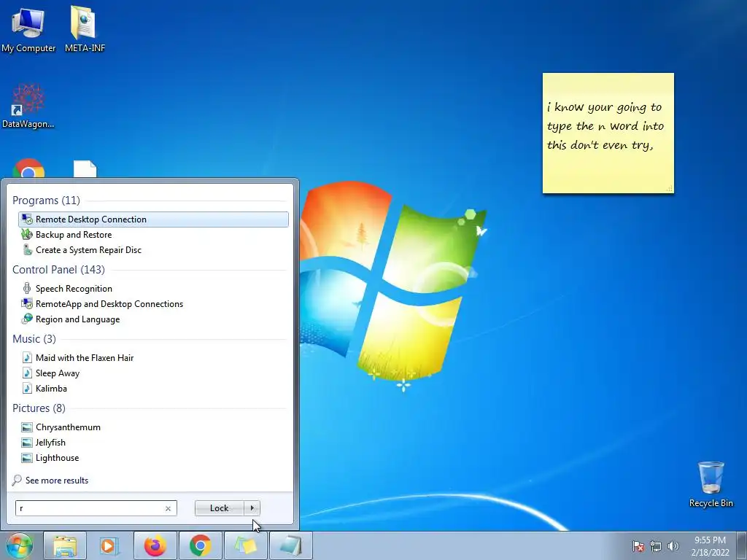Expand Programs (11) results header
The image size is (747, 560).
pyautogui.click(x=46, y=200)
